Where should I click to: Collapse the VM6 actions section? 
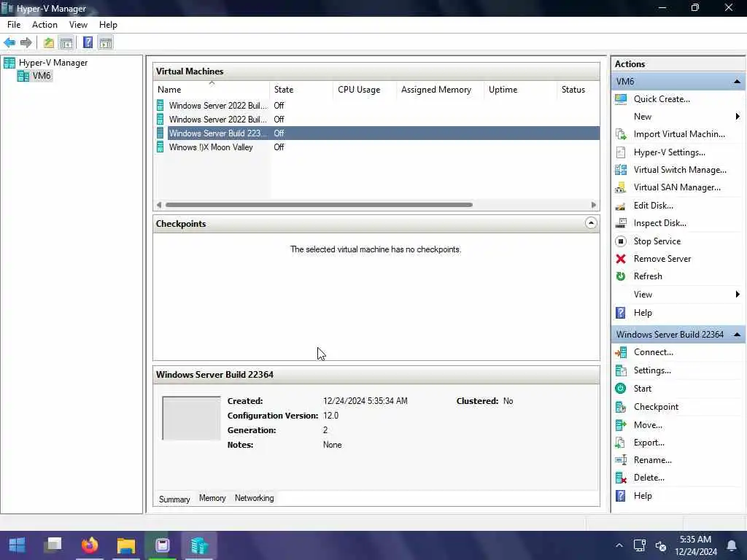pos(737,82)
